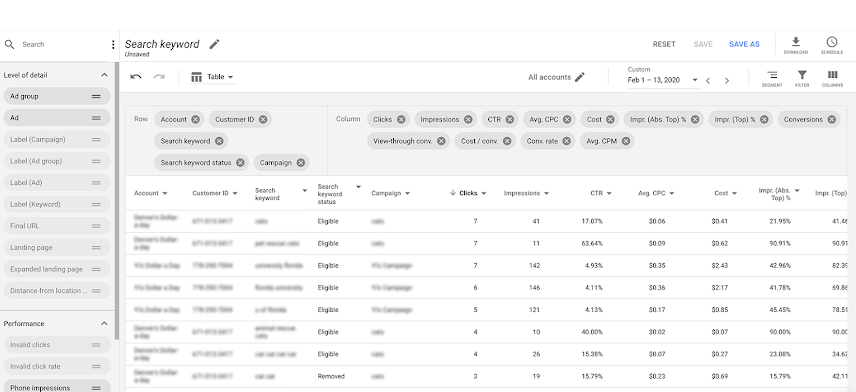The height and width of the screenshot is (392, 856).
Task: Collapse the Level of detail section
Action: click(104, 75)
